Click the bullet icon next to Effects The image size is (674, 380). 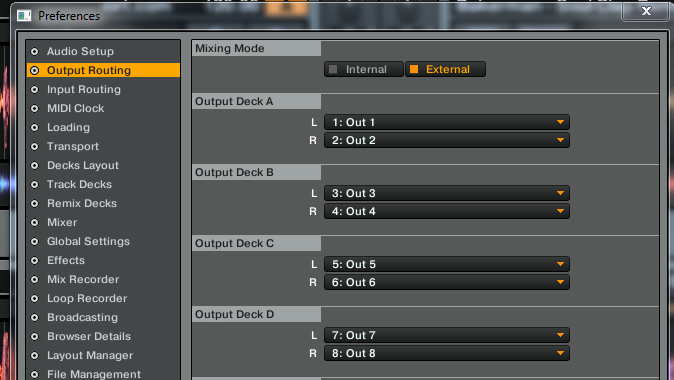pyautogui.click(x=34, y=260)
